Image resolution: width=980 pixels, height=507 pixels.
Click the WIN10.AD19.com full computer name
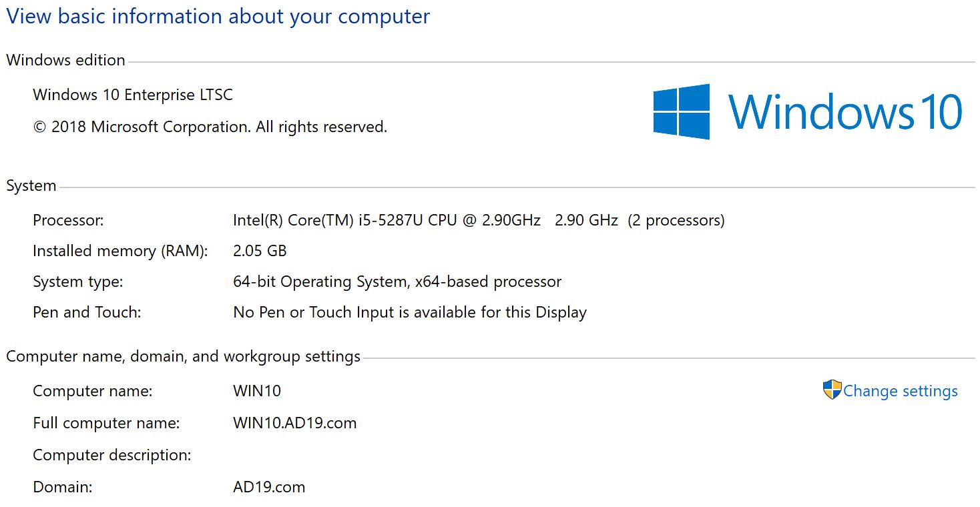pos(294,423)
